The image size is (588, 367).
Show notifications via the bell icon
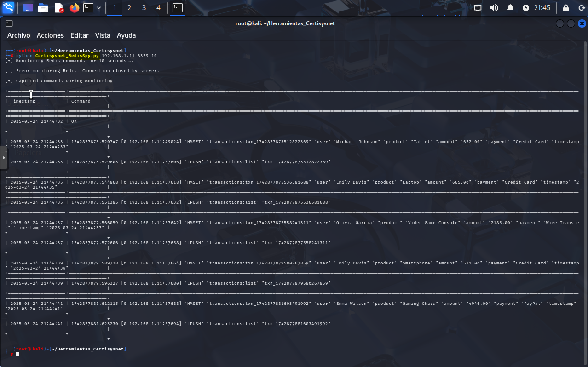(510, 8)
